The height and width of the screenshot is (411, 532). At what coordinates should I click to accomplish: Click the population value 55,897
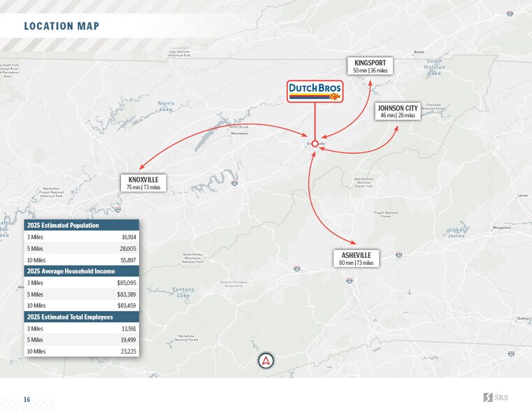pos(128,260)
